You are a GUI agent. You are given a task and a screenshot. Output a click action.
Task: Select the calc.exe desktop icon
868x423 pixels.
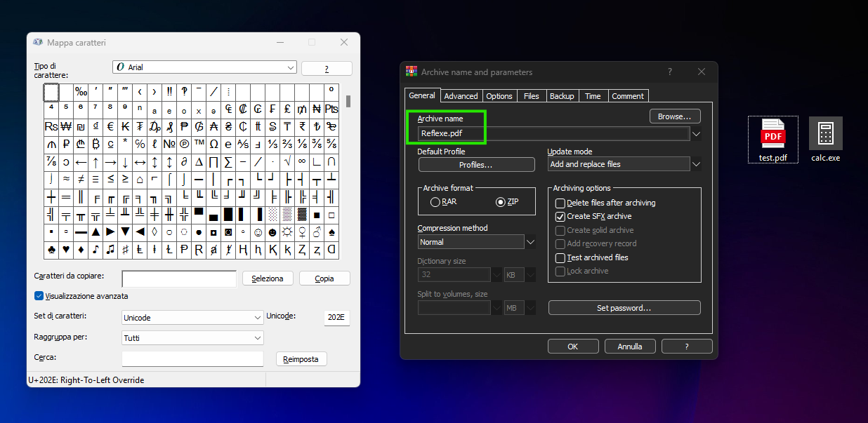(825, 140)
